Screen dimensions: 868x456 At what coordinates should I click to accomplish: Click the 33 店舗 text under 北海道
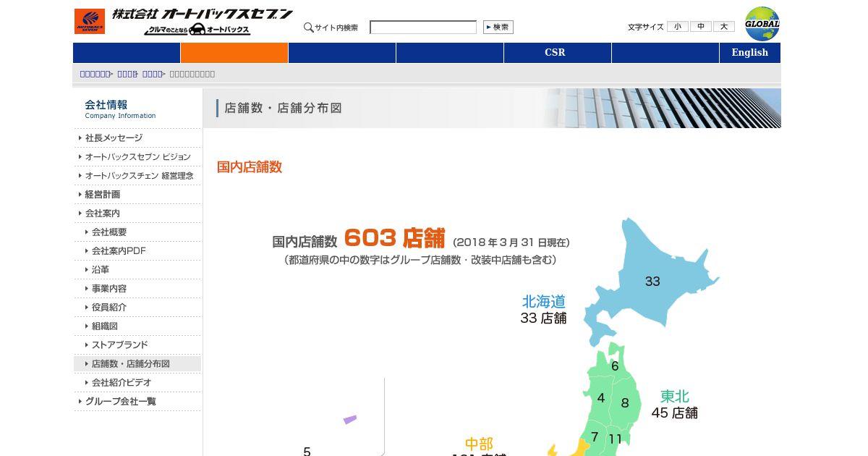tap(543, 318)
